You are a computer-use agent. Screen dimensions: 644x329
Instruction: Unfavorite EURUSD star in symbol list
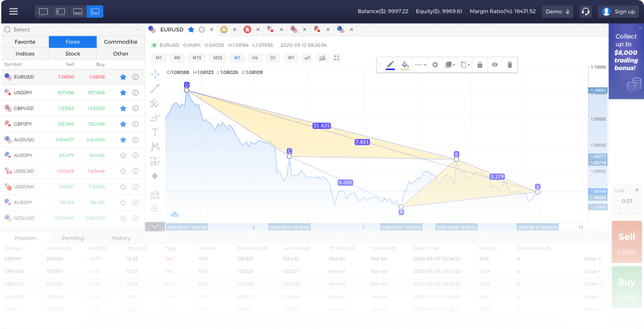[x=123, y=77]
